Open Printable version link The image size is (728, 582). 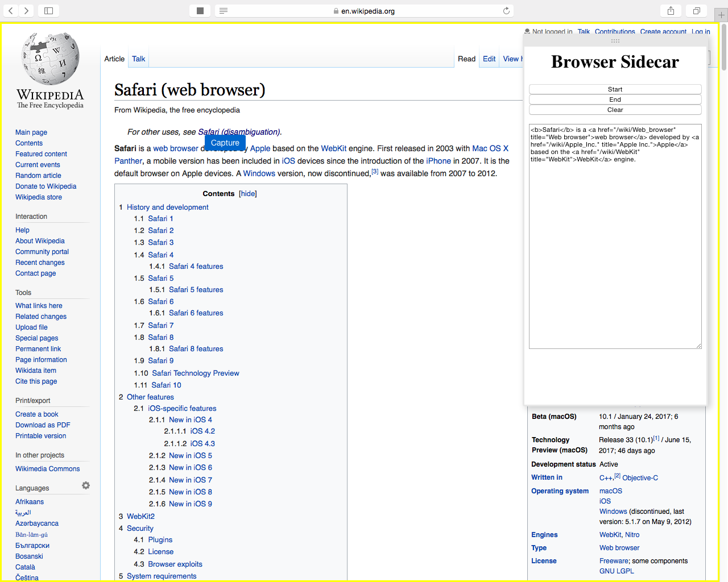[40, 436]
